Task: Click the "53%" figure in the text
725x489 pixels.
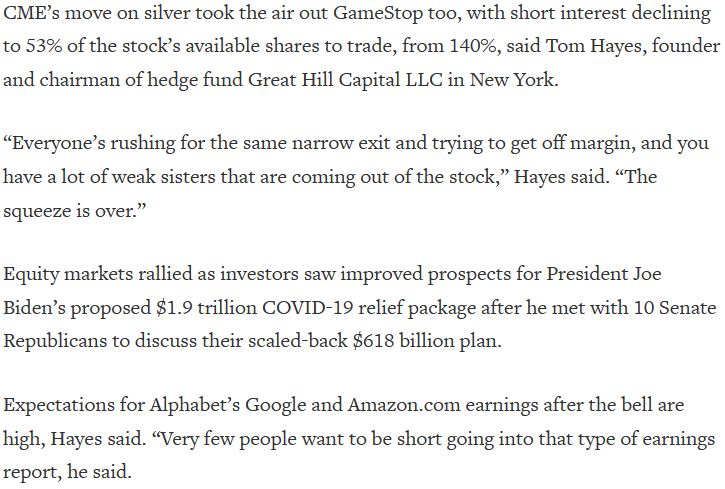Action: [43, 46]
